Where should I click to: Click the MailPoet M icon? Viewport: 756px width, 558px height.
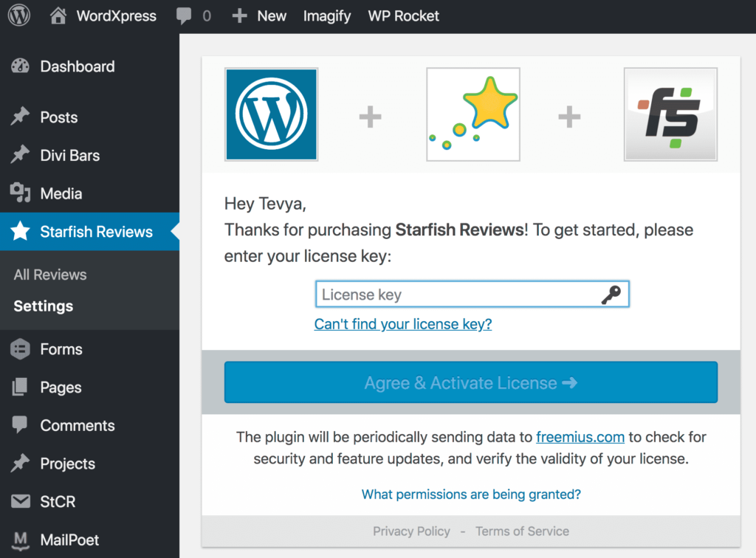pyautogui.click(x=20, y=540)
